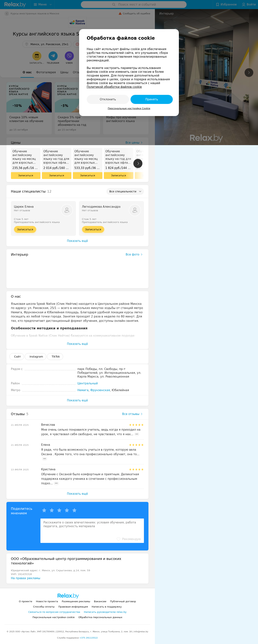Click the Записаться calendar icon
The height and width of the screenshot is (644, 258).
(x=37, y=56)
